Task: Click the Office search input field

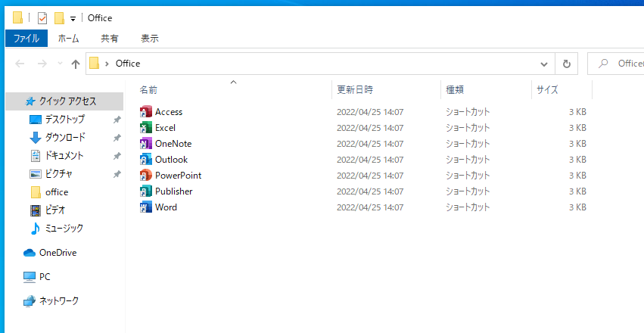Action: (616, 64)
